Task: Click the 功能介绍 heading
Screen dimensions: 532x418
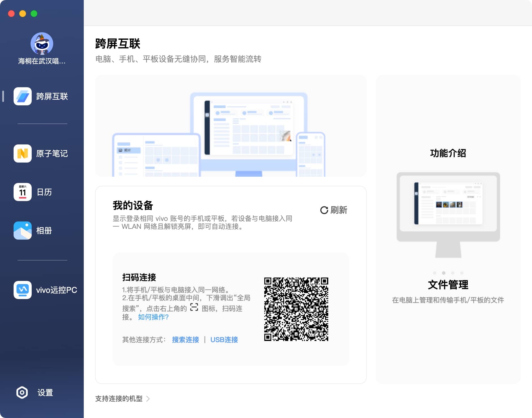Action: coord(448,153)
